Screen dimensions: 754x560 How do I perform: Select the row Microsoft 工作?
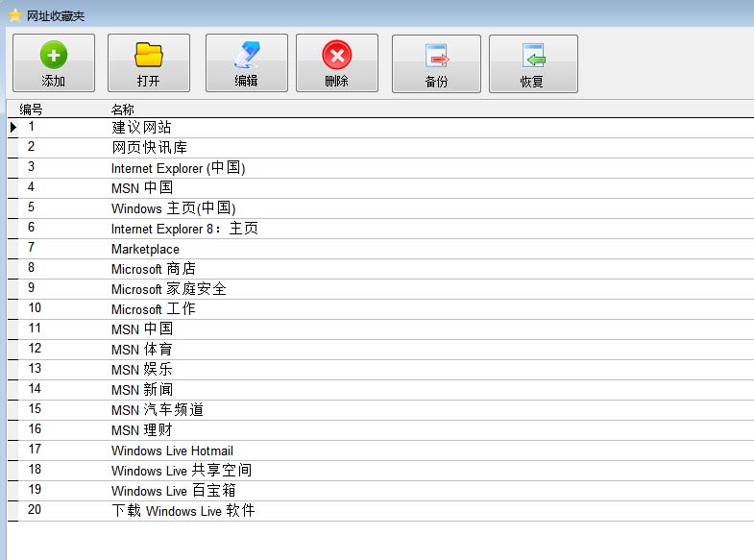coord(380,309)
